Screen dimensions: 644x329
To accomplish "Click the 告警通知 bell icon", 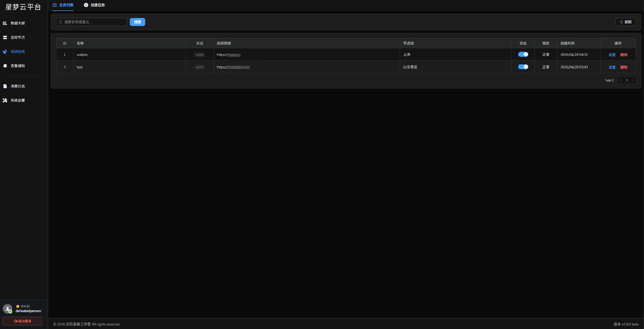I will 5,66.
